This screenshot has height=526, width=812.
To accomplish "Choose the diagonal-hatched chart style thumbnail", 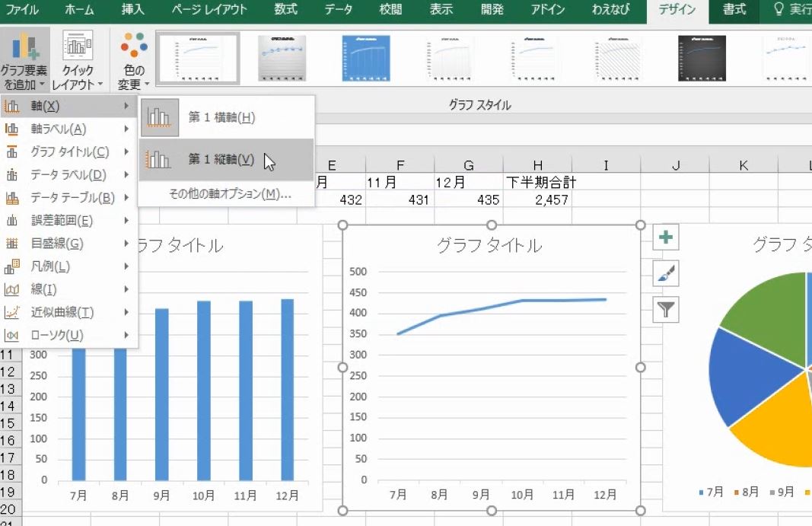I will click(x=618, y=58).
